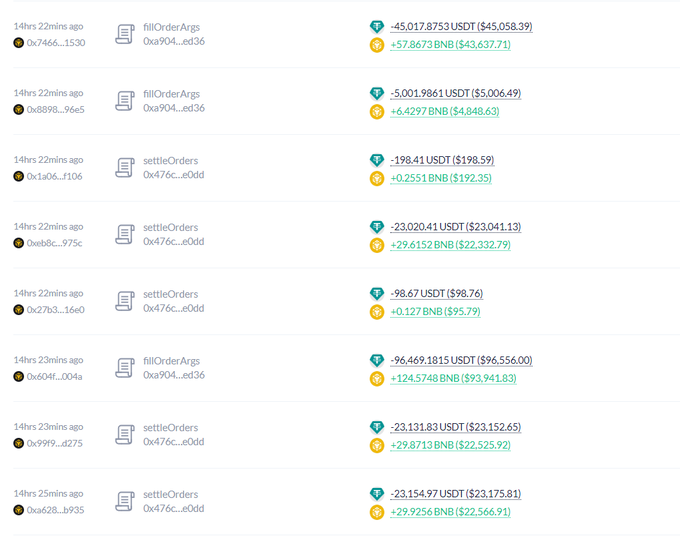Screen dimensions: 680x540
Task: Open transaction hash 0x99f9...d275
Action: pyautogui.click(x=55, y=443)
